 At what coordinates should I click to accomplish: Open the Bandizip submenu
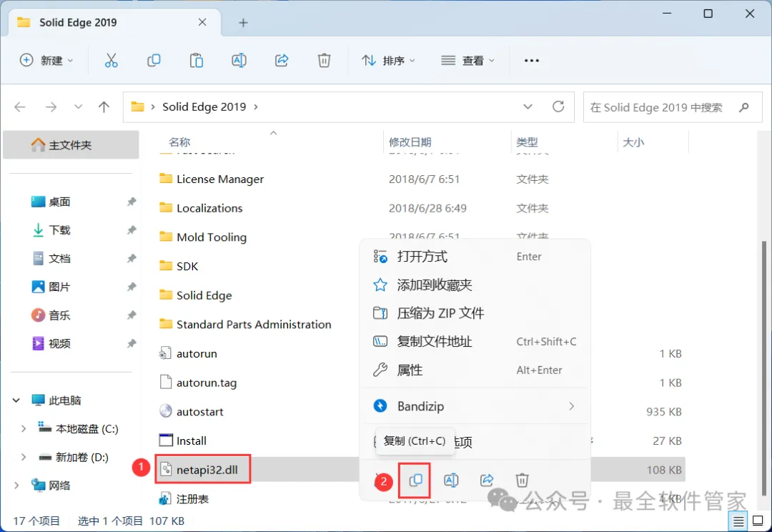[475, 406]
